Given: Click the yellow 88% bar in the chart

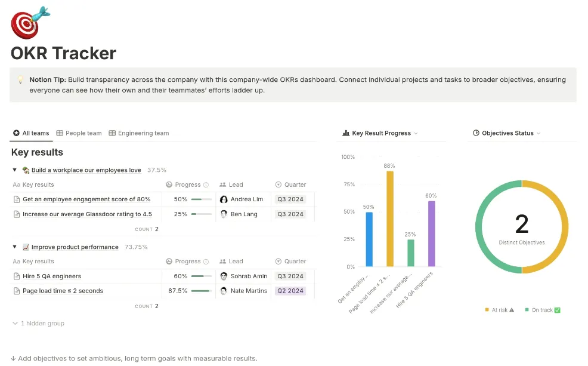Looking at the screenshot, I should click(x=390, y=219).
